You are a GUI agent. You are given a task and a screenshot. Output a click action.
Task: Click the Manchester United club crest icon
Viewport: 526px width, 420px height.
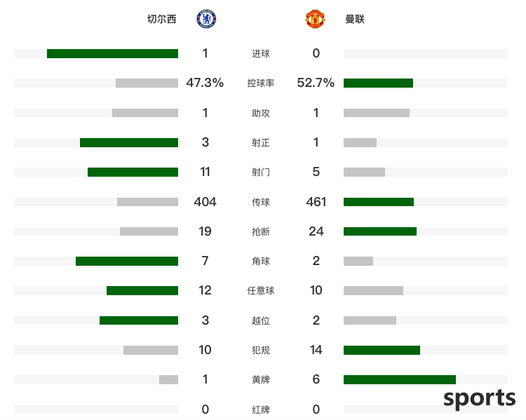click(315, 19)
